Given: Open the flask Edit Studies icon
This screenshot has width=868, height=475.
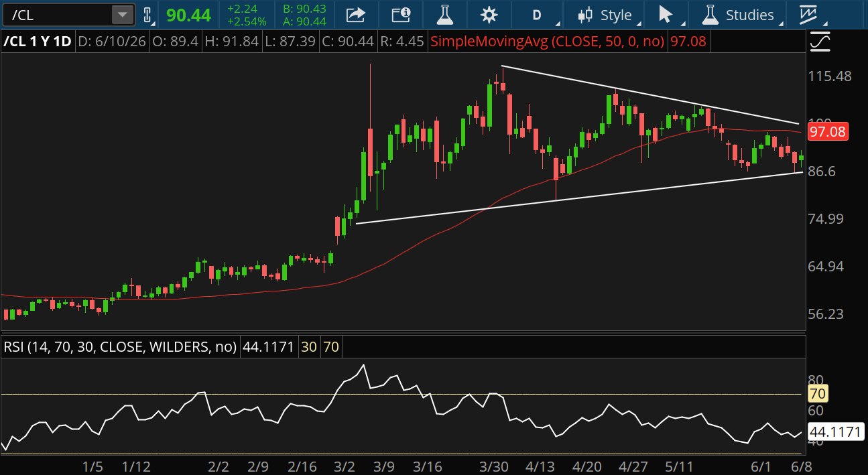Looking at the screenshot, I should pyautogui.click(x=444, y=15).
